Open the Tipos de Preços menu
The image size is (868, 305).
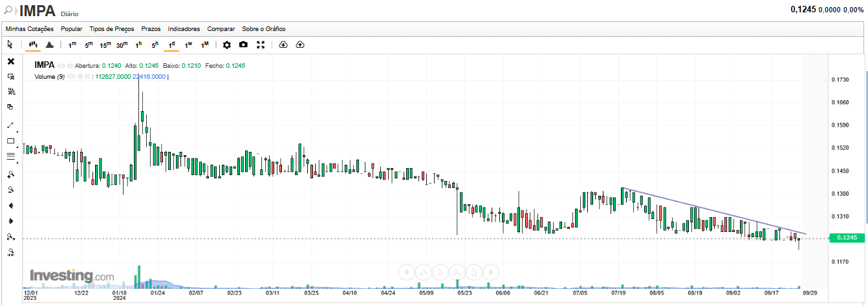coord(112,29)
